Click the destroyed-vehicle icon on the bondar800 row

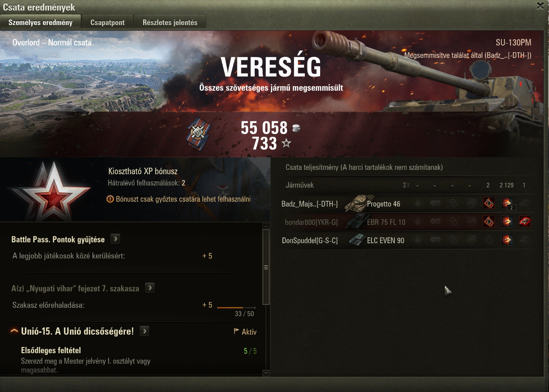tap(524, 221)
